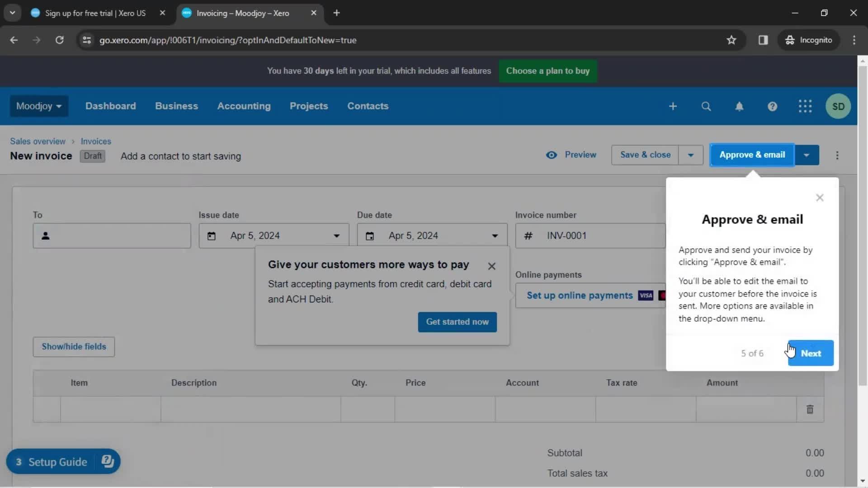The height and width of the screenshot is (488, 868).
Task: Click the Due date calendar icon
Action: [x=369, y=236]
